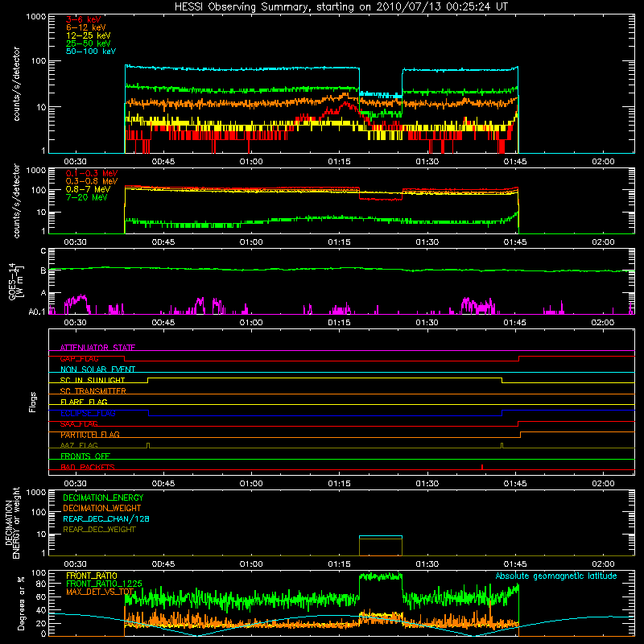Select the 25-50 keV legend label
The image size is (644, 644).
[x=88, y=43]
